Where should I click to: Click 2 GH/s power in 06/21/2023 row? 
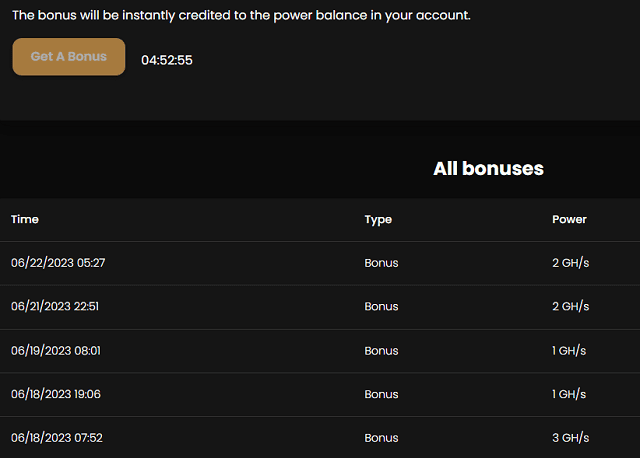[x=571, y=307]
